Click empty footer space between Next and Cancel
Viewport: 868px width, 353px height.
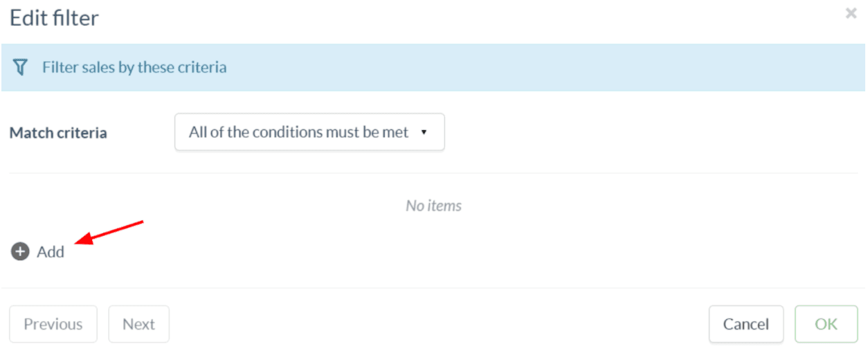[436, 324]
